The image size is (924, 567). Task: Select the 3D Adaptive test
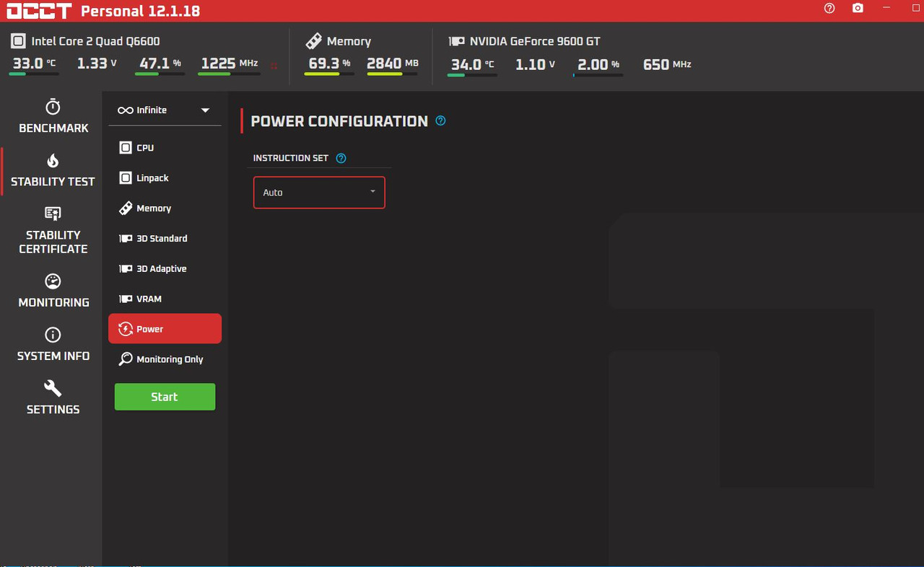[165, 268]
